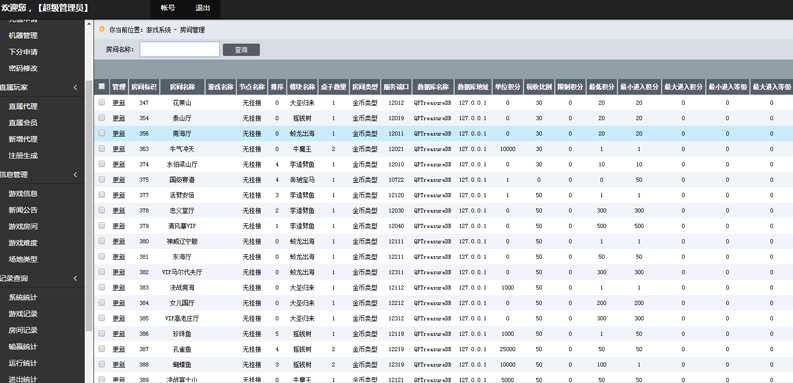Click the 查询 search button
Viewport: 793px width, 383px height.
[x=241, y=50]
